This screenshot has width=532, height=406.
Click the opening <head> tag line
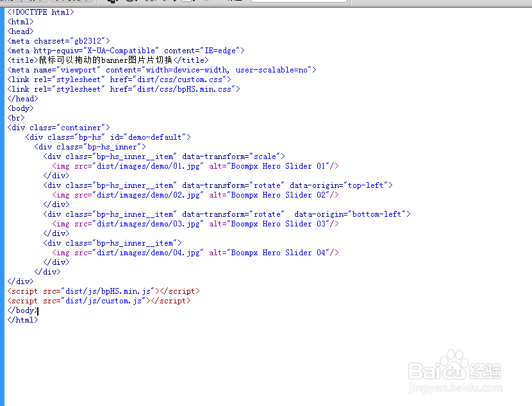(x=21, y=31)
